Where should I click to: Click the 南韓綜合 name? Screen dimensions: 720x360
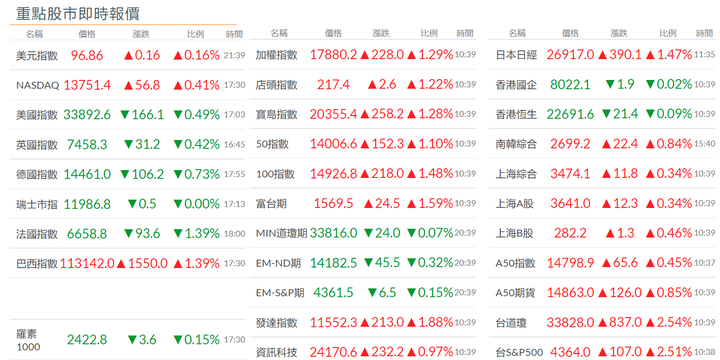(x=516, y=144)
